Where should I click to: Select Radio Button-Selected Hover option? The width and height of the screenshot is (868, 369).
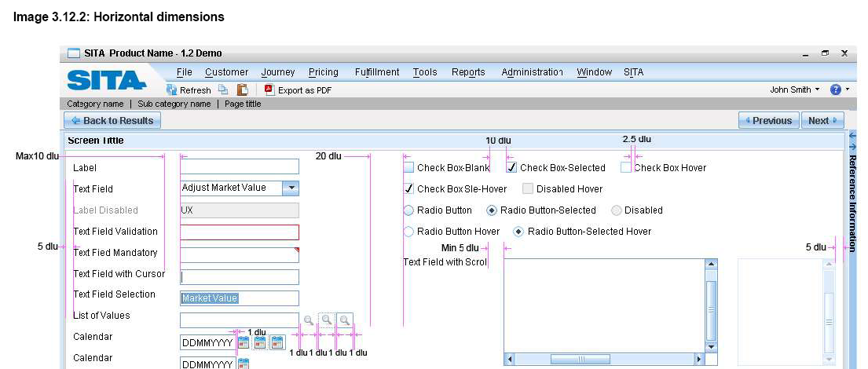(x=518, y=232)
